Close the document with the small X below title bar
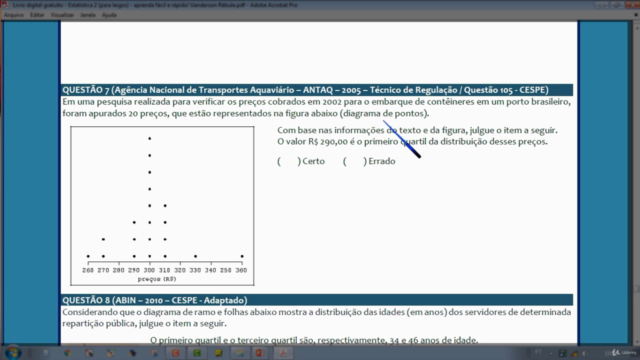Screen dimensions: 640x360 coord(636,15)
